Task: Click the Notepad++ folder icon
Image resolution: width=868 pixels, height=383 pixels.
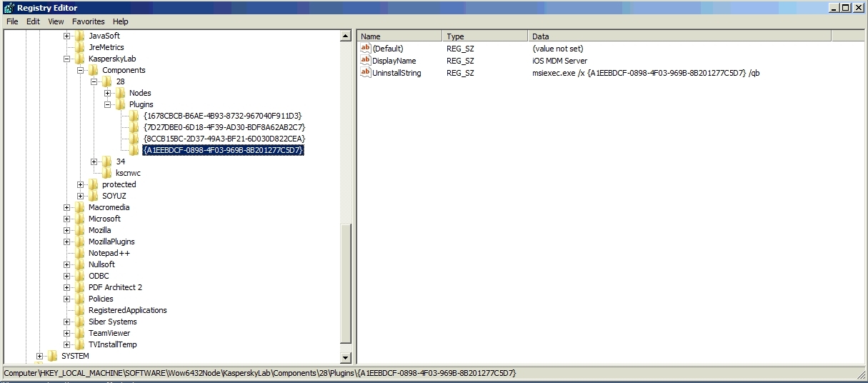Action: [x=79, y=253]
